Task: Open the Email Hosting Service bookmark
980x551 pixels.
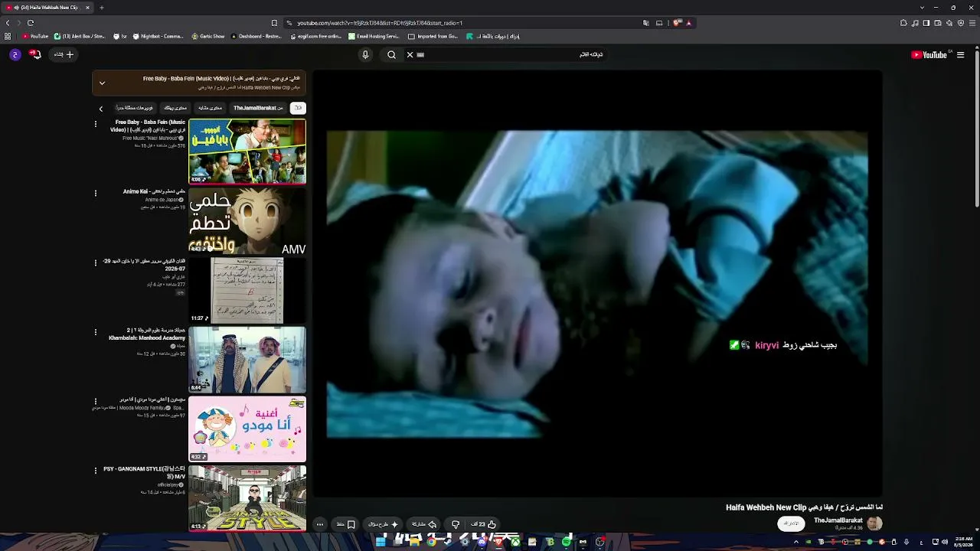Action: click(374, 36)
